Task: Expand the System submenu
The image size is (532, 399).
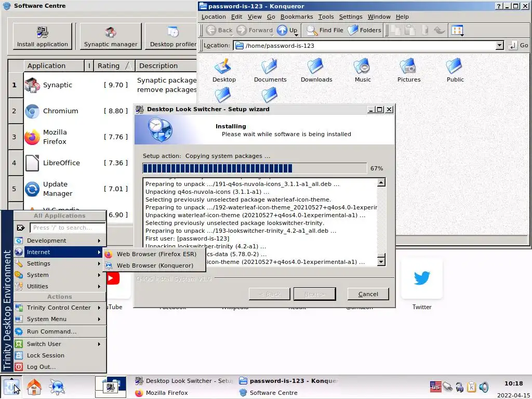Action: click(x=60, y=275)
